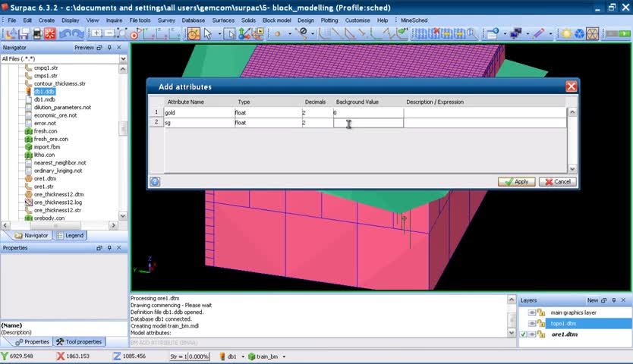Click Description / Expression cell for gold row
Viewport: 633px width, 364px height.
485,113
